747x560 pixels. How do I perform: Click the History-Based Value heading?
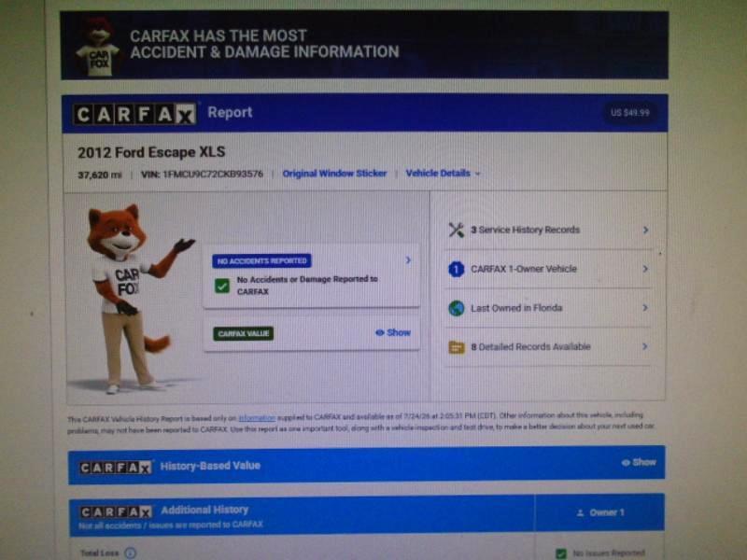(210, 466)
